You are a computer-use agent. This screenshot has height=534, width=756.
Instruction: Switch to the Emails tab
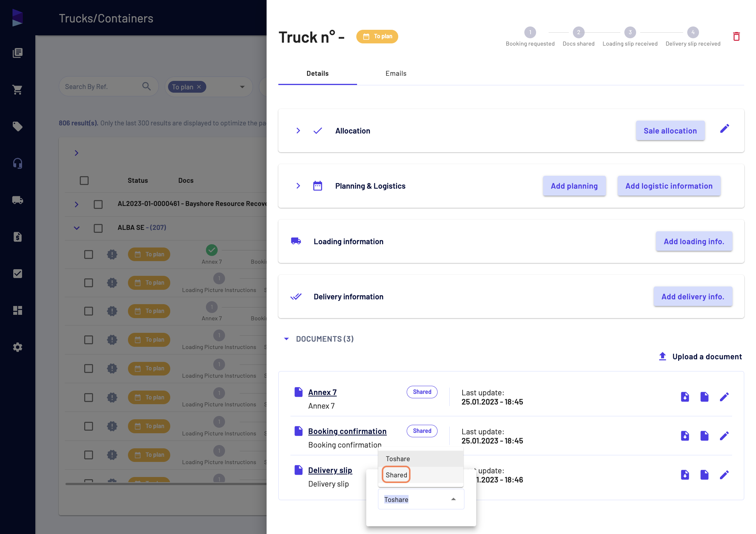coord(396,73)
